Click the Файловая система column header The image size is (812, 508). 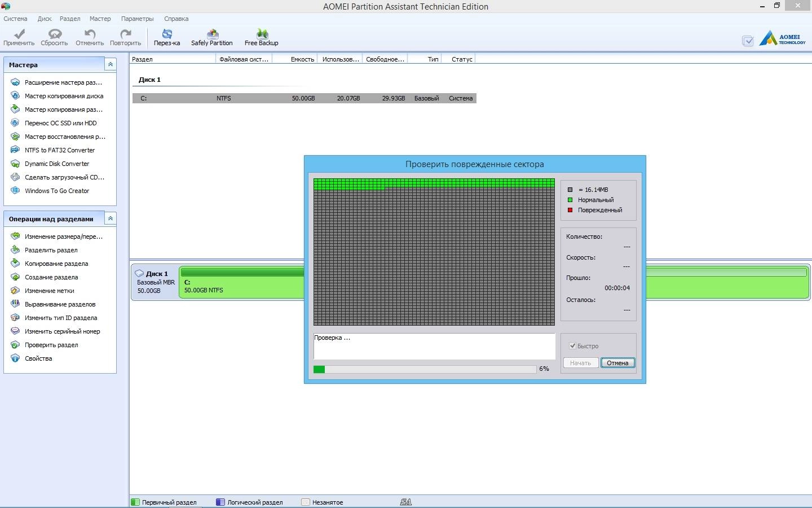pyautogui.click(x=244, y=59)
